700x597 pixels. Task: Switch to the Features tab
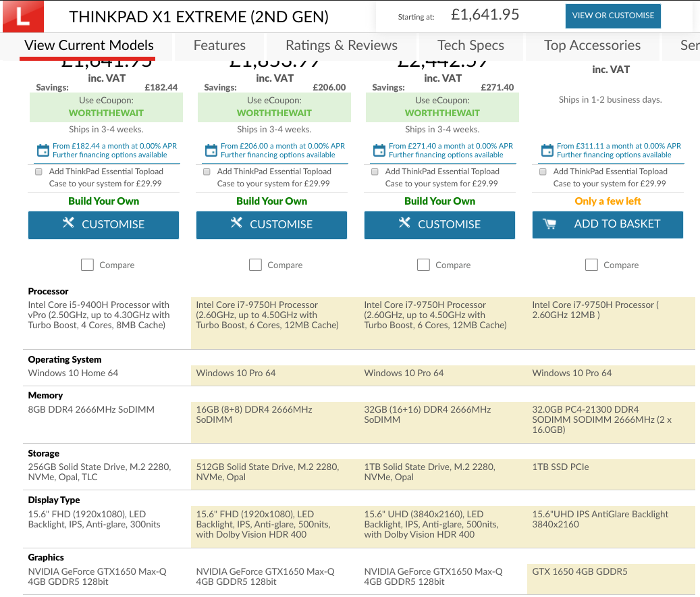click(x=219, y=45)
